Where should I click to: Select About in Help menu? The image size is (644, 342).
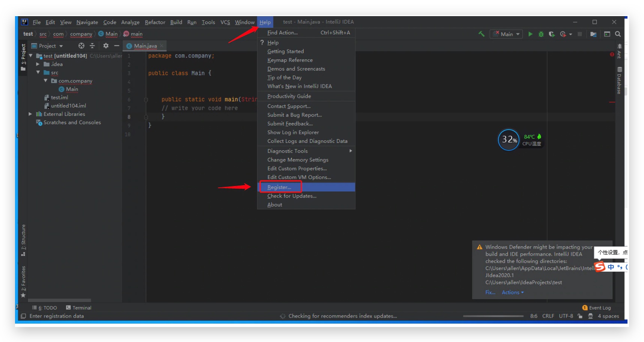pos(306,204)
